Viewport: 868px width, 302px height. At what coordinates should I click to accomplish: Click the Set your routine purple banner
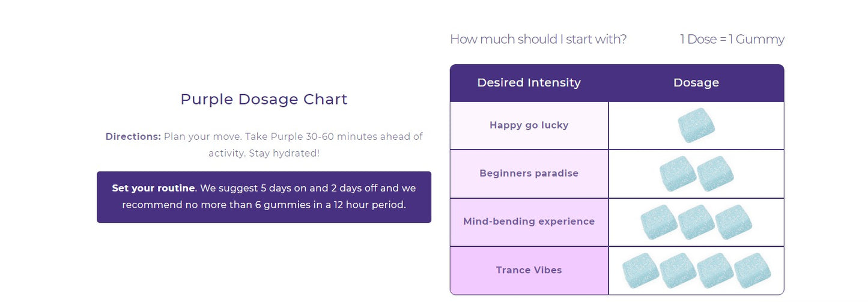click(x=264, y=197)
